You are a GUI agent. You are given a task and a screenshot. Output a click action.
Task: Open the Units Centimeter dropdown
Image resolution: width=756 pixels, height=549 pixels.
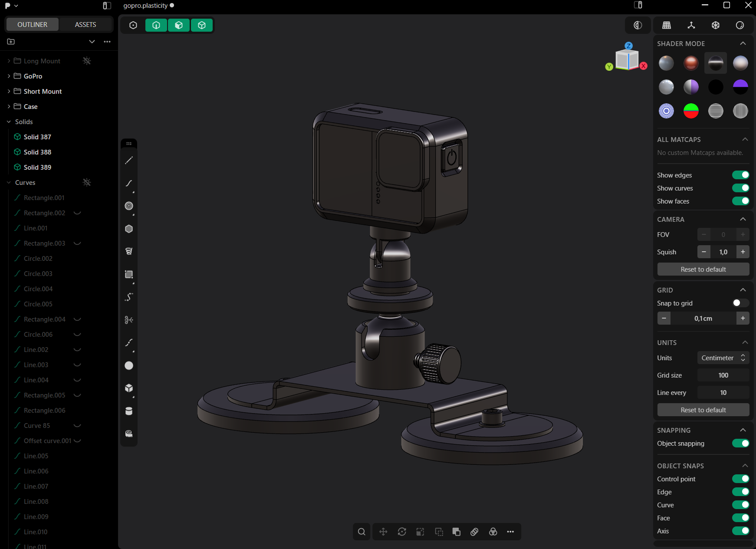pos(723,358)
